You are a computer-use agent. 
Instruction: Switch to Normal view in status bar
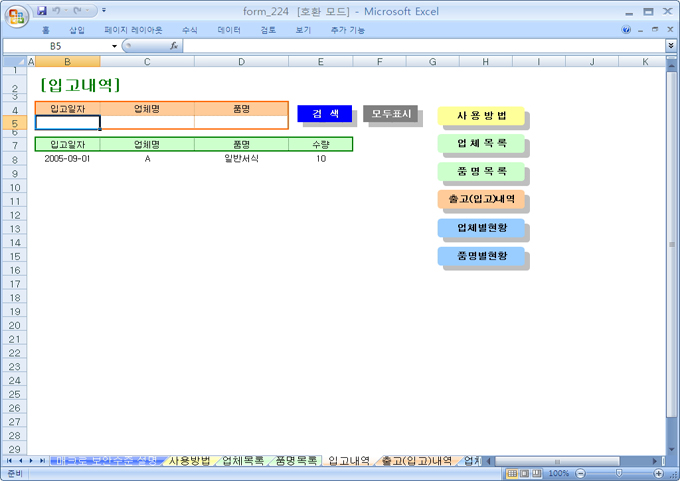click(x=512, y=473)
